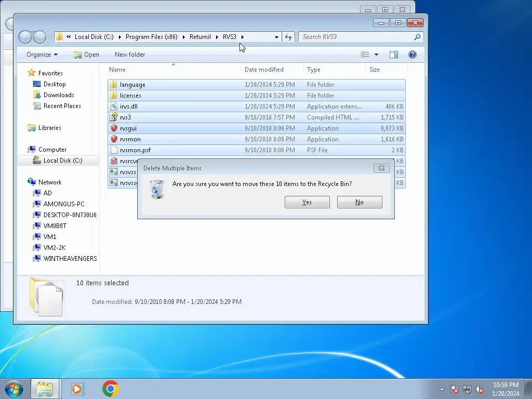Open VM2-2K network computer
532x399 pixels.
click(x=54, y=247)
